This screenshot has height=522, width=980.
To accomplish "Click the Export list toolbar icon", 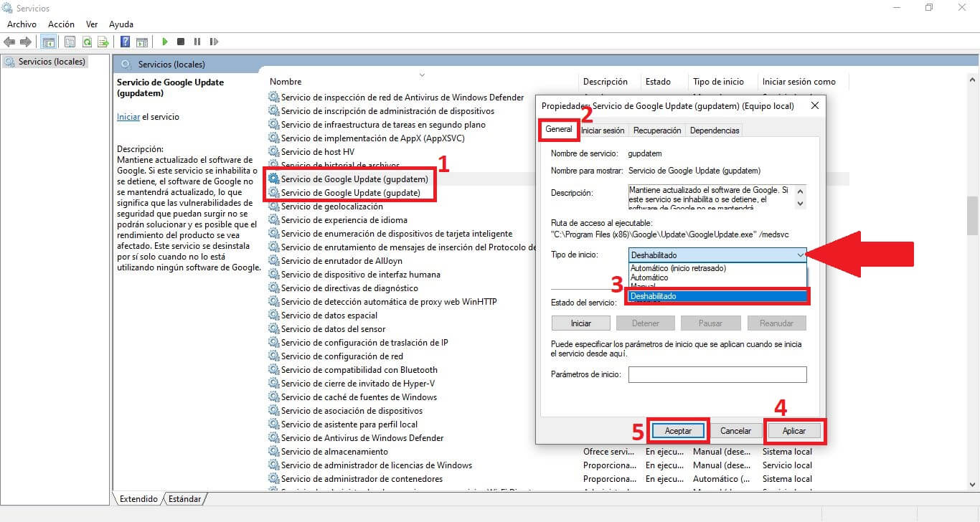I will click(x=103, y=42).
